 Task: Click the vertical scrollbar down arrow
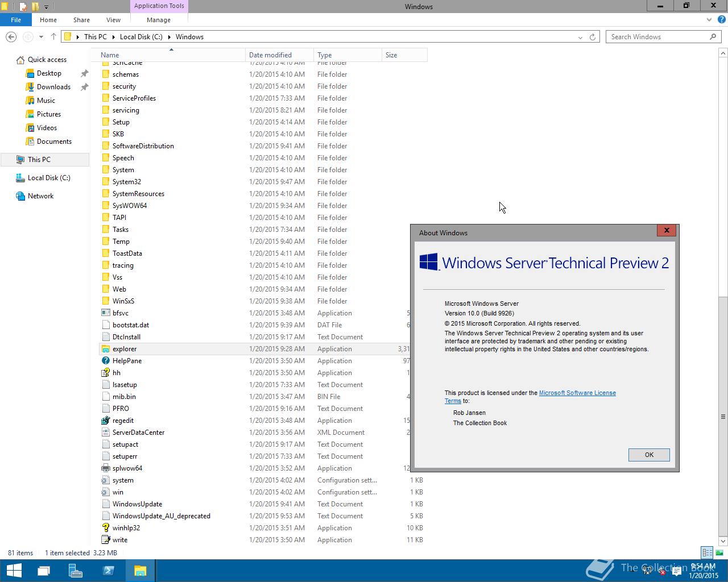point(723,541)
